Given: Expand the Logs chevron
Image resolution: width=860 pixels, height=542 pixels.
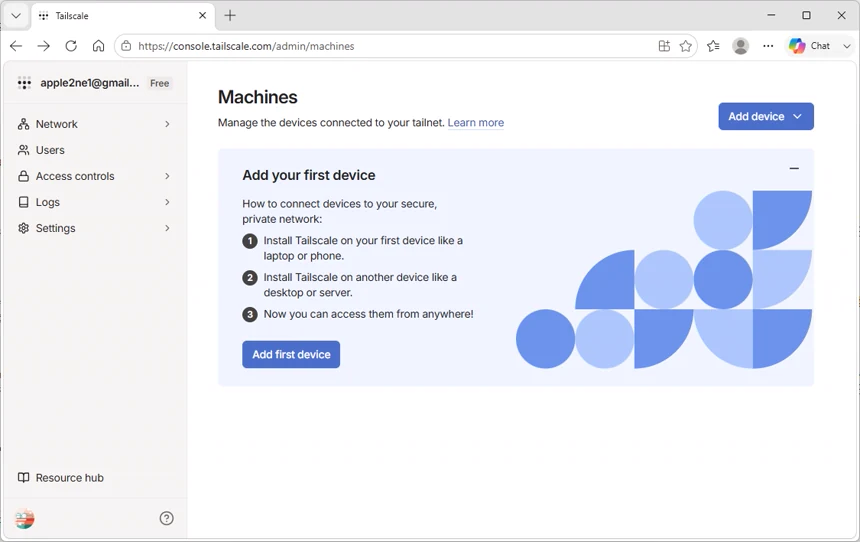Looking at the screenshot, I should pos(167,202).
